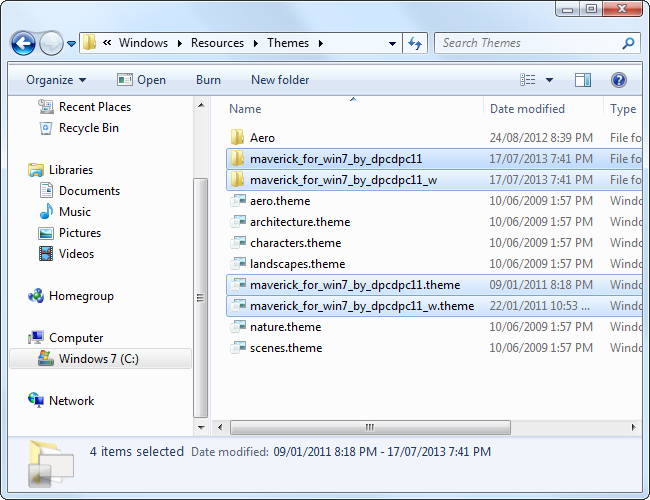
Task: Open Homegroup in the navigation pane
Action: point(80,296)
